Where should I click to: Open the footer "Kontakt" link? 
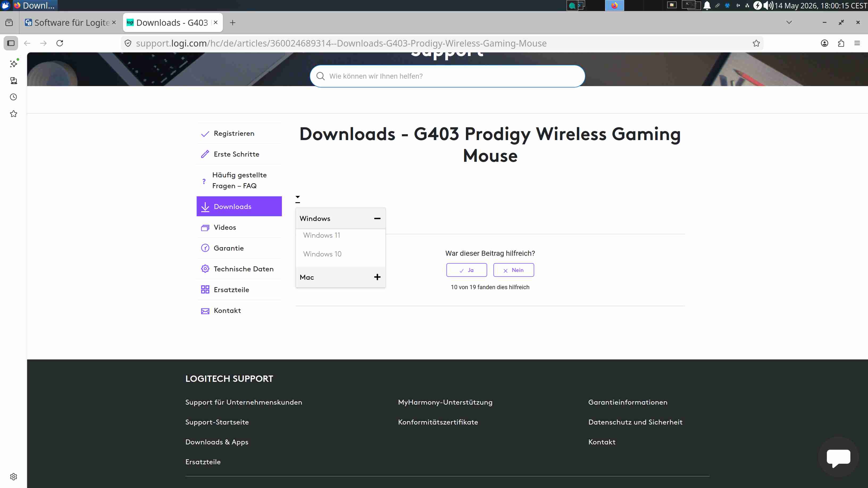602,442
